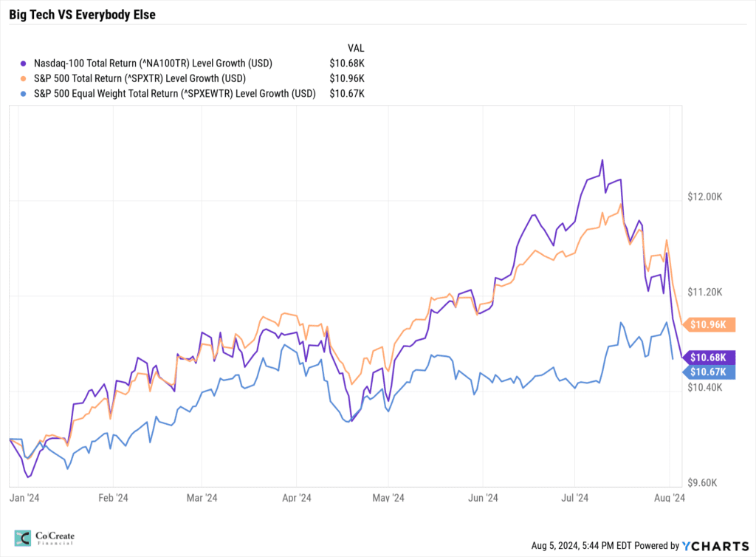Screen dimensions: 756x557
Task: Click the Nasdaq-100 $10.68K legend value
Action: (x=347, y=63)
